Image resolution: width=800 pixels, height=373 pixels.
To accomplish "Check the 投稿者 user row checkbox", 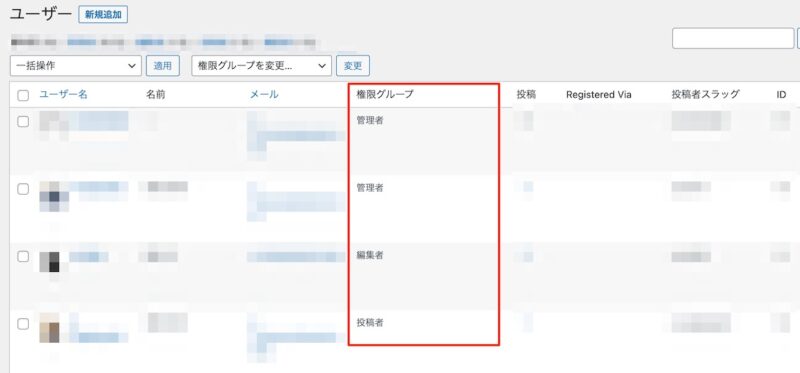I will point(23,324).
